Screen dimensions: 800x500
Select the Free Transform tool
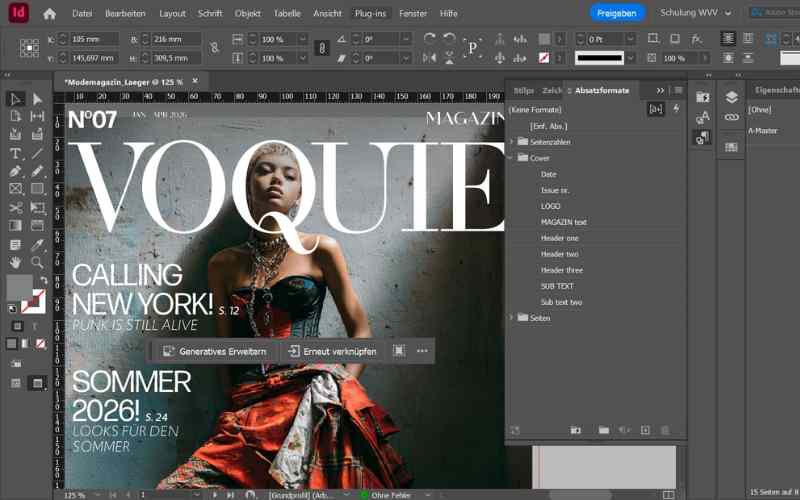(x=37, y=208)
